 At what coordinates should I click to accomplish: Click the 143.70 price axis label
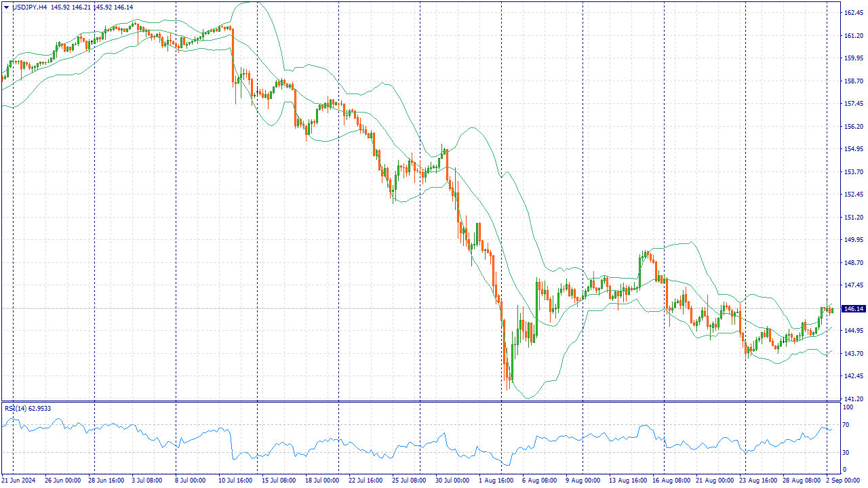coord(852,354)
